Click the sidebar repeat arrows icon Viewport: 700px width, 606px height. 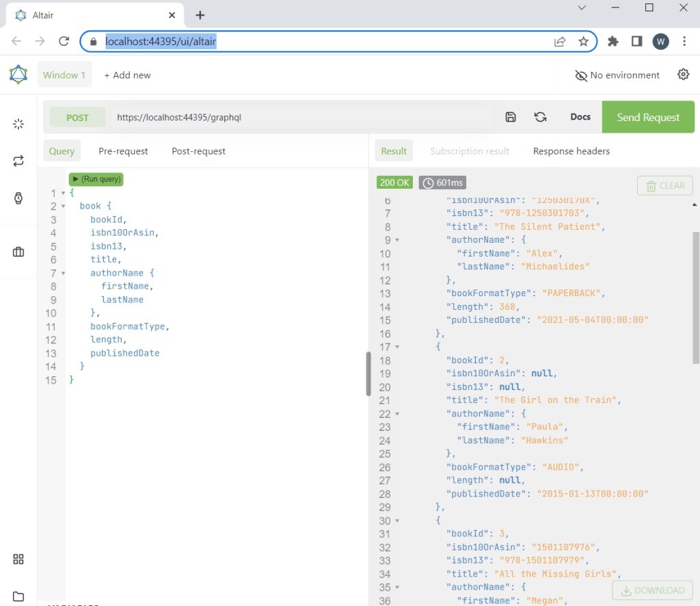click(x=18, y=161)
